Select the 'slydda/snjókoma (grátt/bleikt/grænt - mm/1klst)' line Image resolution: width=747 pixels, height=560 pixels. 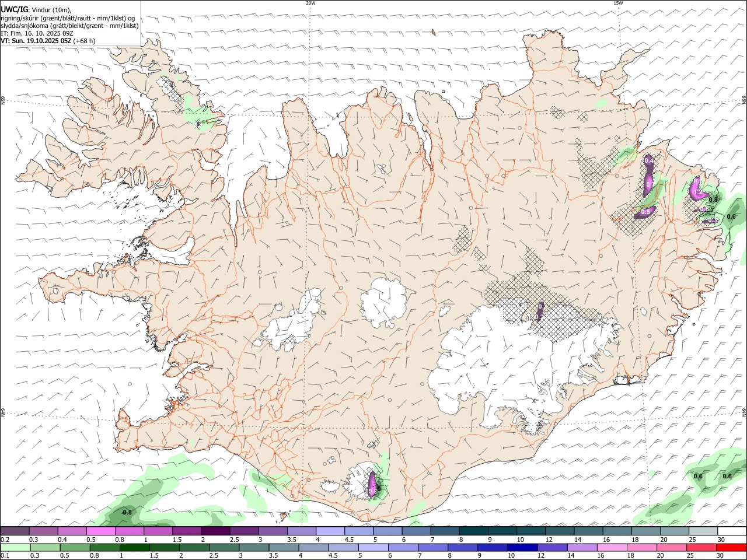tap(69, 26)
